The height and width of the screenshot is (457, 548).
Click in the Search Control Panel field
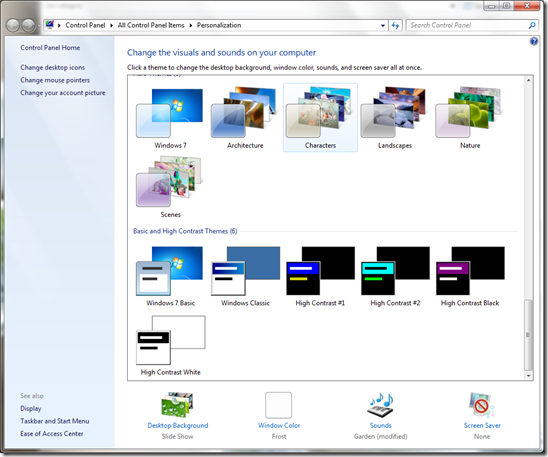pyautogui.click(x=468, y=25)
